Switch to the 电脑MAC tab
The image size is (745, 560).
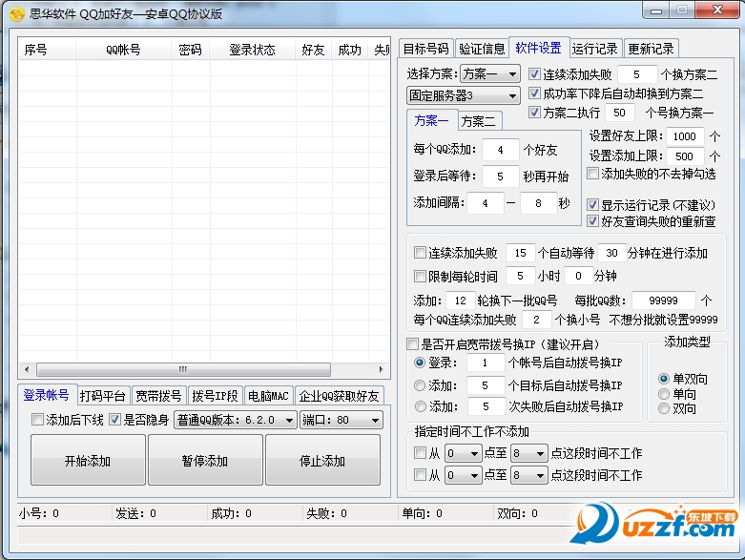coord(268,396)
